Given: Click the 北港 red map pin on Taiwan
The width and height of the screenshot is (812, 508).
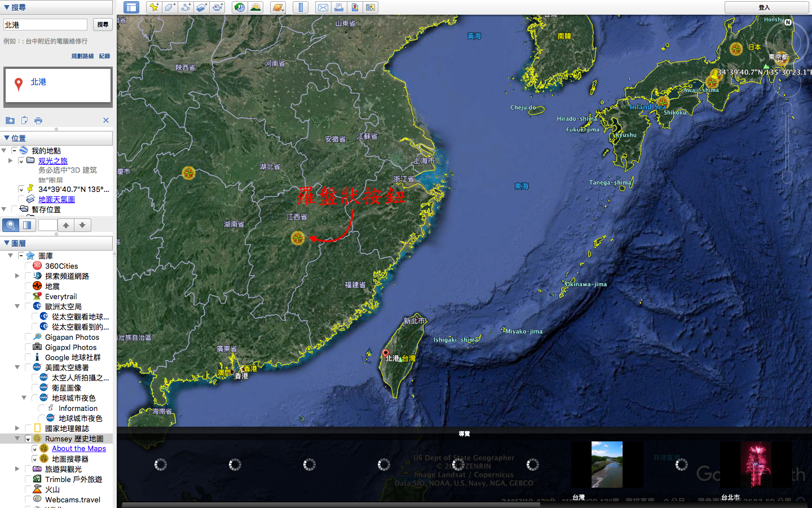Looking at the screenshot, I should point(386,354).
